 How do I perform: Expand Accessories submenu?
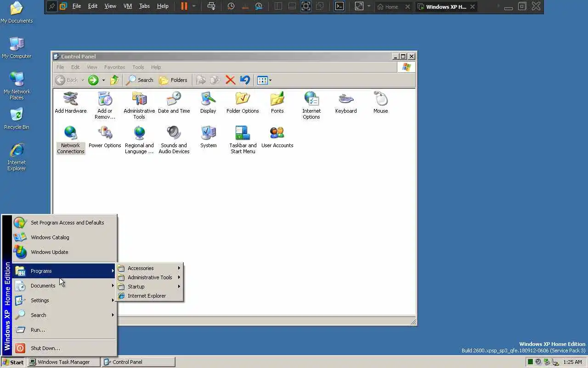pyautogui.click(x=150, y=268)
